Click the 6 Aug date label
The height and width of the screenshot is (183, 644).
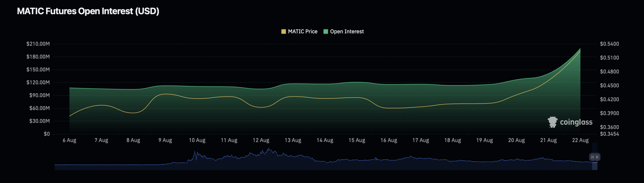click(69, 140)
